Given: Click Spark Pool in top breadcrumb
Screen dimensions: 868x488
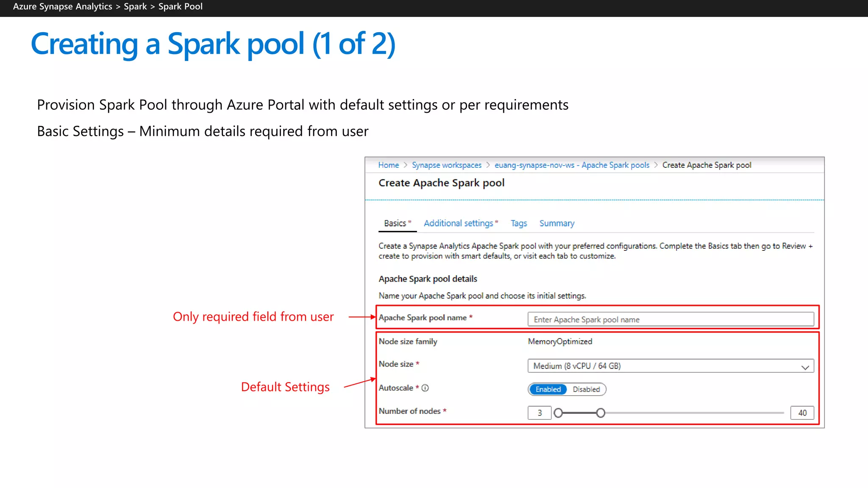Looking at the screenshot, I should click(180, 7).
